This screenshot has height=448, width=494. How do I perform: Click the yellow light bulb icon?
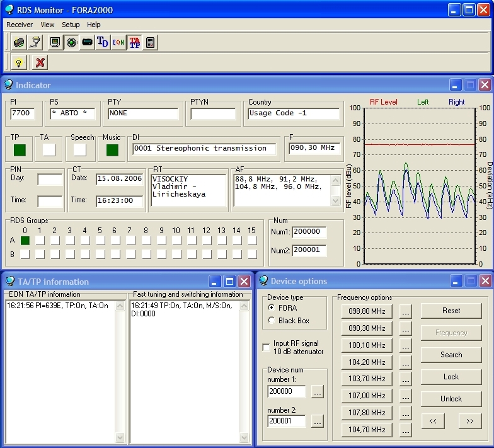click(x=19, y=62)
